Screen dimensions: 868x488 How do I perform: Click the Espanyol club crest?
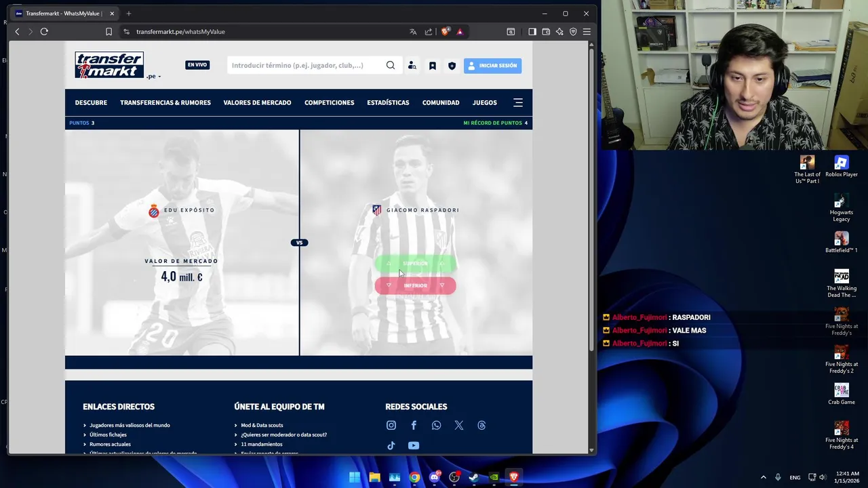[154, 211]
